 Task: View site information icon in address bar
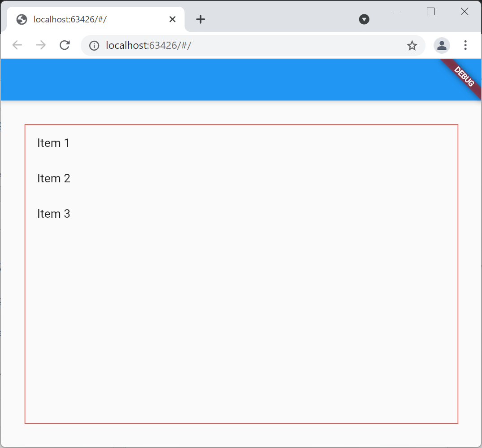point(94,46)
